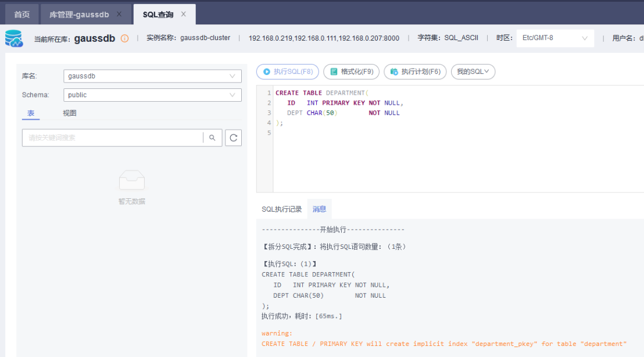Open the 时区 Etc/GMT-8 dropdown
Screen dimensions: 644x357
point(555,38)
